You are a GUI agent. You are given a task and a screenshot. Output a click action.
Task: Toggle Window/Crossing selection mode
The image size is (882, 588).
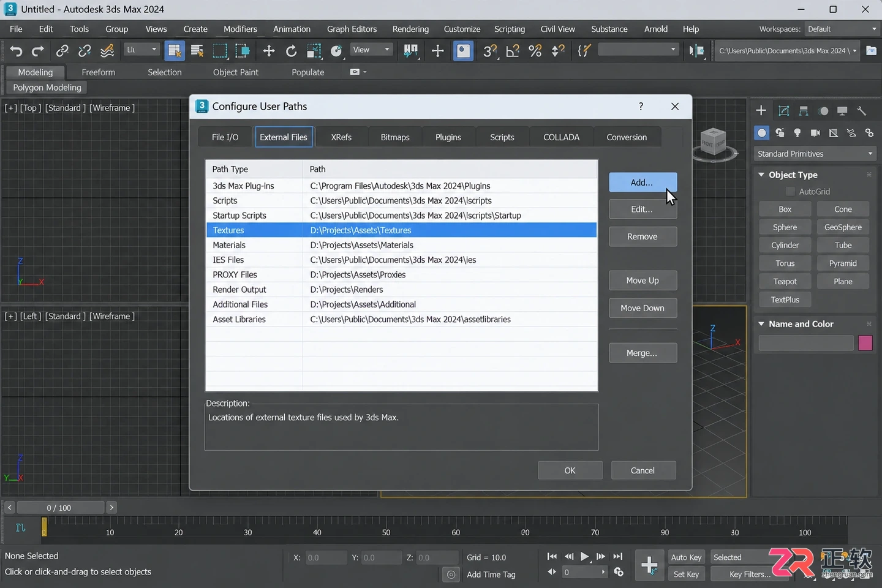(x=243, y=51)
